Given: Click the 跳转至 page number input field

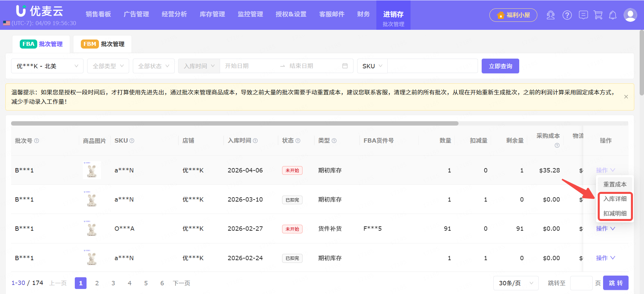Looking at the screenshot, I should (x=581, y=283).
